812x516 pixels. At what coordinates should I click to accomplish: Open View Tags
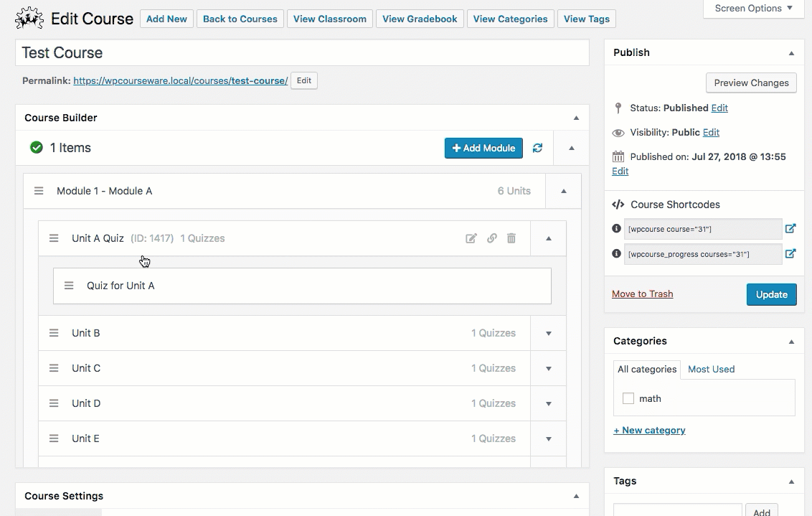(587, 19)
